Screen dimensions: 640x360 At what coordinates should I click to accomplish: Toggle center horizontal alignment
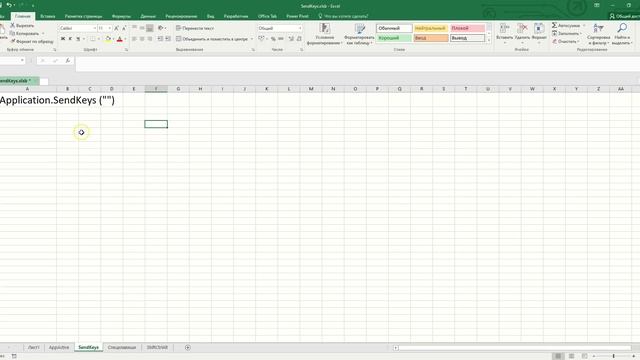click(142, 39)
